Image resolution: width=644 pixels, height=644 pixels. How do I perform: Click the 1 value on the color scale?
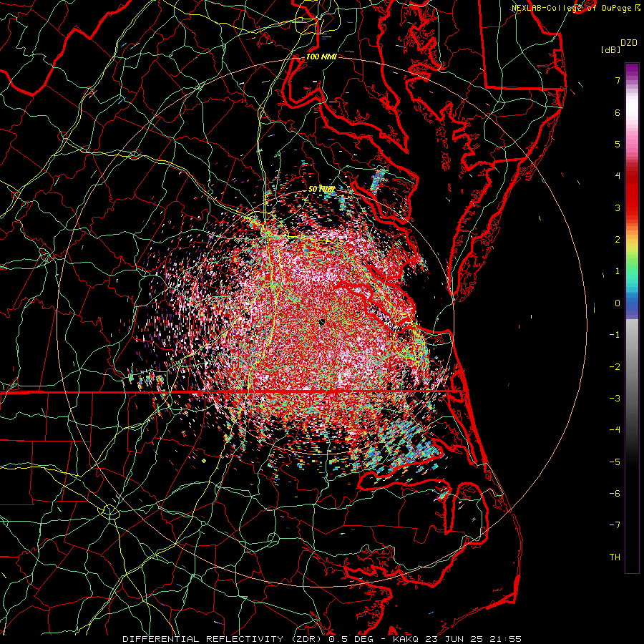pyautogui.click(x=618, y=271)
